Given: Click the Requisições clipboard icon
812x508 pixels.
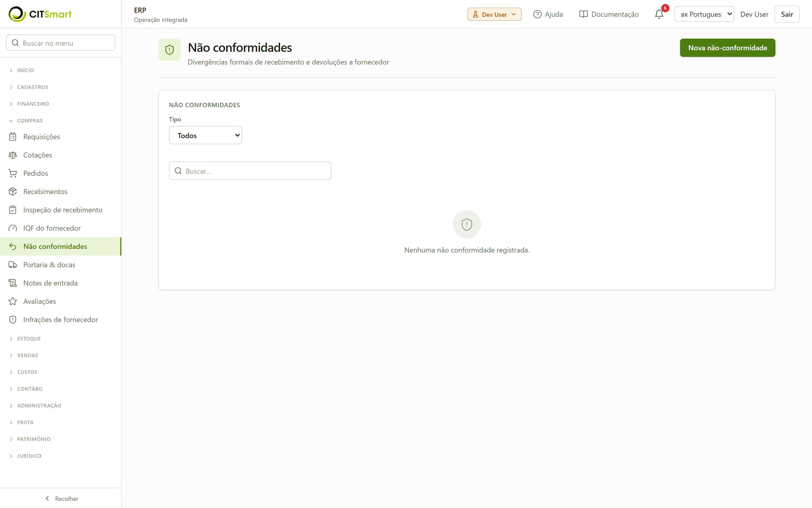Looking at the screenshot, I should click(x=13, y=137).
